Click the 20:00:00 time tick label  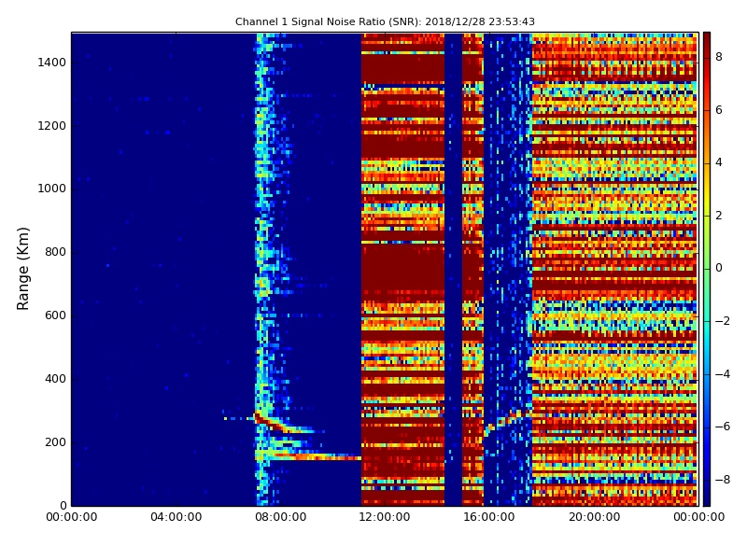594,517
